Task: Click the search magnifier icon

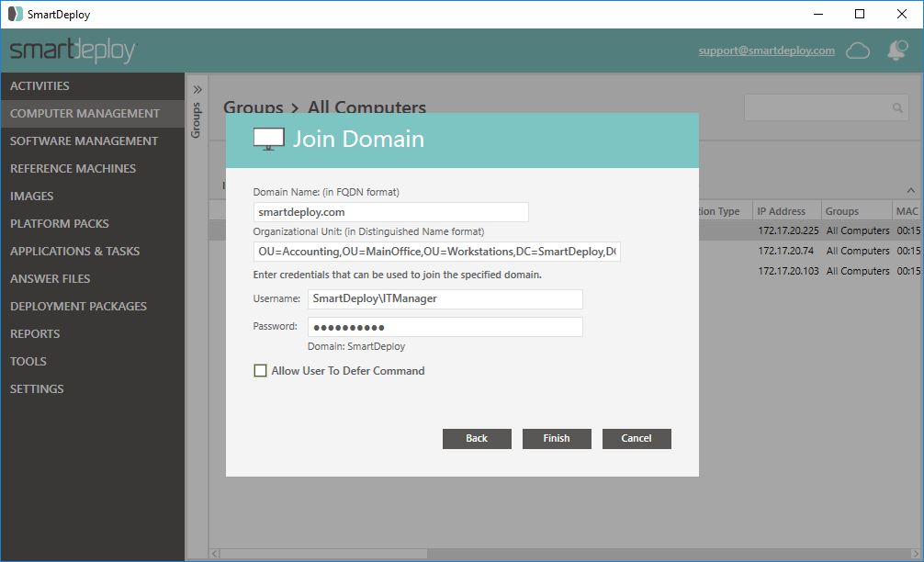Action: [898, 108]
